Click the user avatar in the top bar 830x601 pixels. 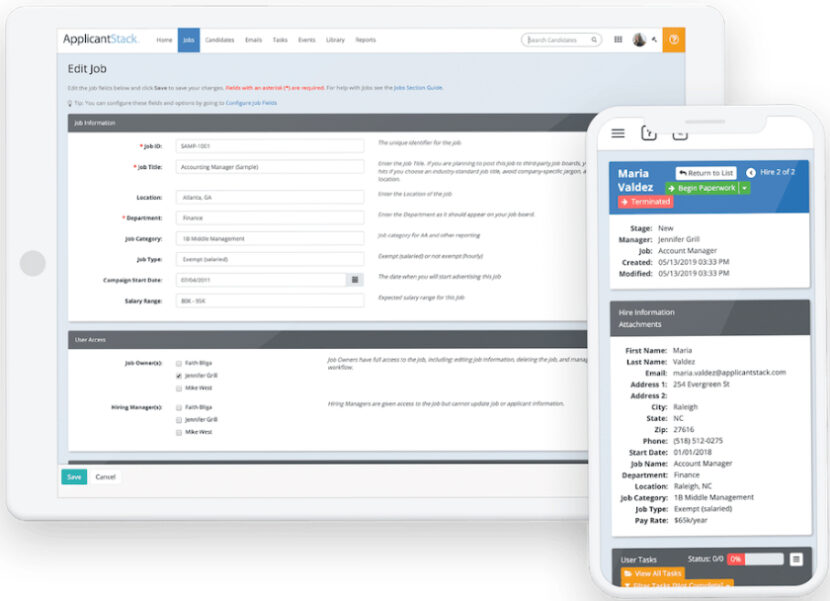[x=640, y=39]
